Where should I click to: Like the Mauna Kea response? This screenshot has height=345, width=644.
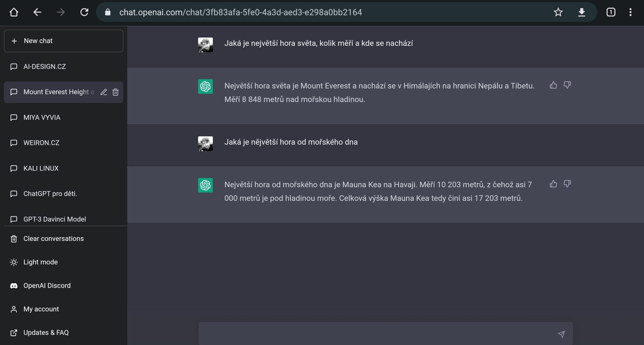click(553, 184)
